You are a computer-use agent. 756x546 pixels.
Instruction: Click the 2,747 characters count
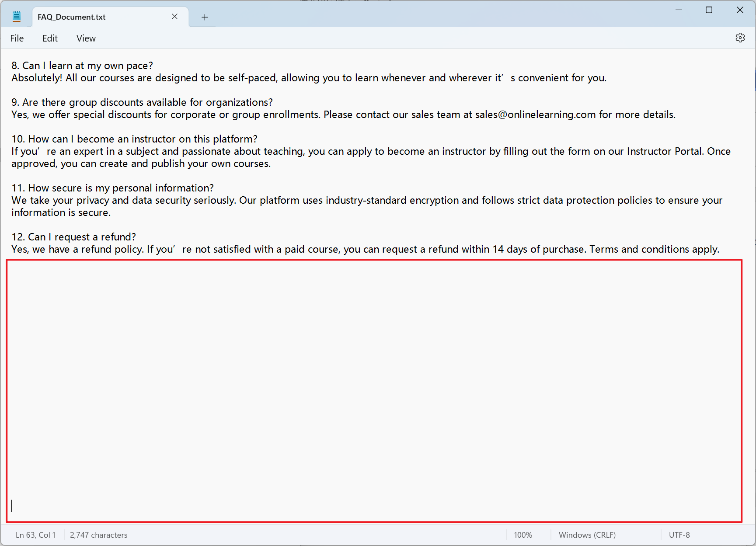click(x=98, y=535)
